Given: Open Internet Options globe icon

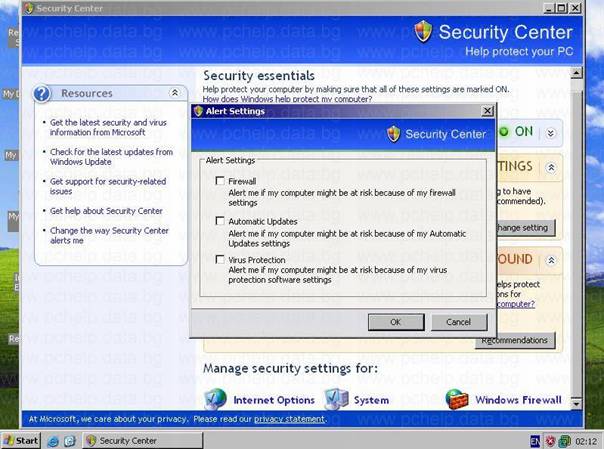Looking at the screenshot, I should tap(216, 399).
